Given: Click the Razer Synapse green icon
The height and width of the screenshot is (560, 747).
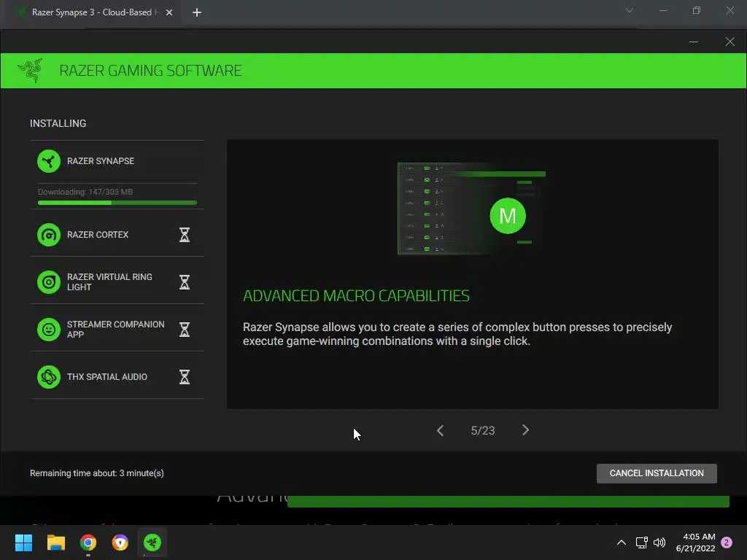Looking at the screenshot, I should coord(49,161).
